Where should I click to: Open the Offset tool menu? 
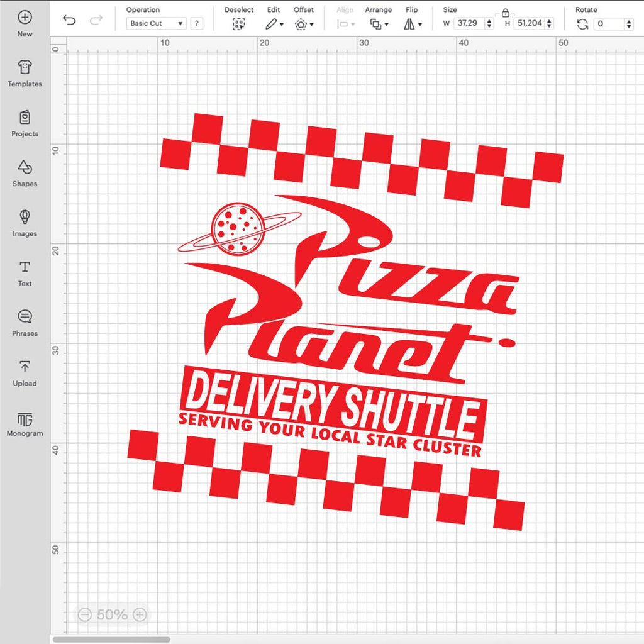pos(304,24)
